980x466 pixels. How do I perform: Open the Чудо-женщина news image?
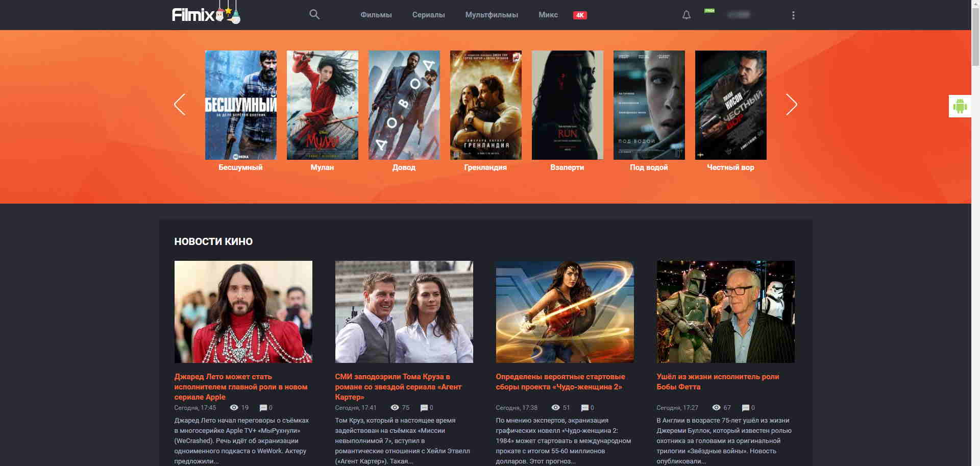coord(565,312)
